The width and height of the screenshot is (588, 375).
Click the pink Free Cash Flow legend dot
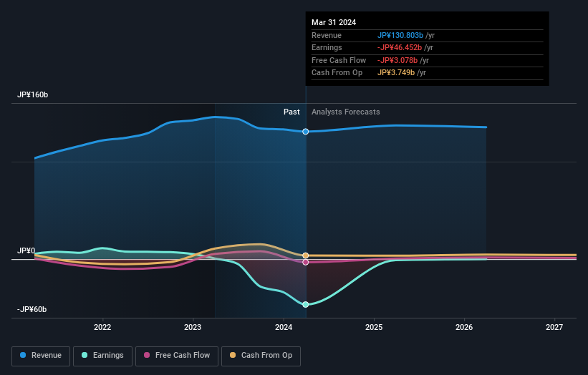147,355
